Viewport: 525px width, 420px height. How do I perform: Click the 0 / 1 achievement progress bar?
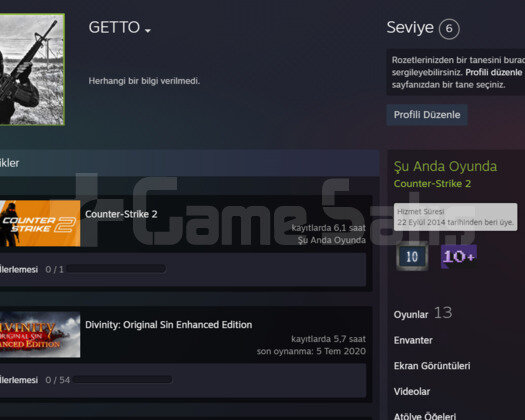(116, 269)
